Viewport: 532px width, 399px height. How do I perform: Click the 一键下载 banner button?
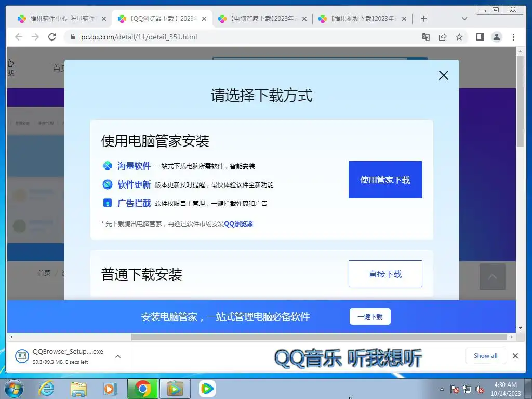coord(370,316)
